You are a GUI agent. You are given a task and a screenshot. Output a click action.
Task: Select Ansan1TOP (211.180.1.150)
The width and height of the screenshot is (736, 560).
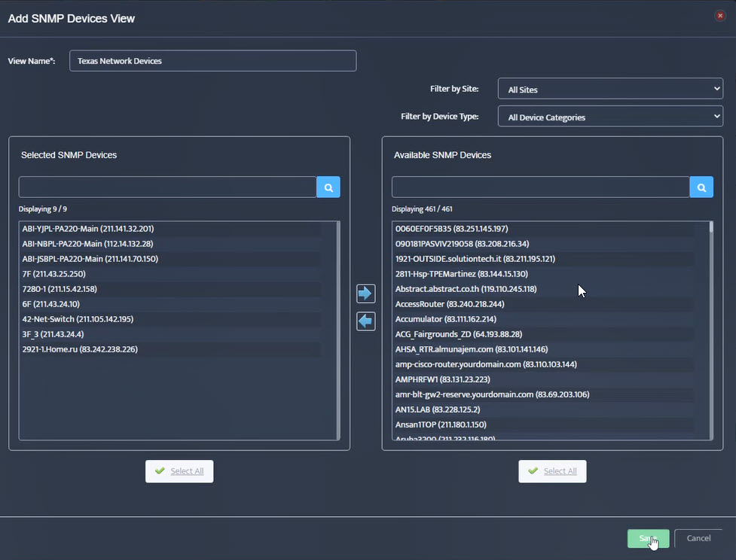coord(544,425)
